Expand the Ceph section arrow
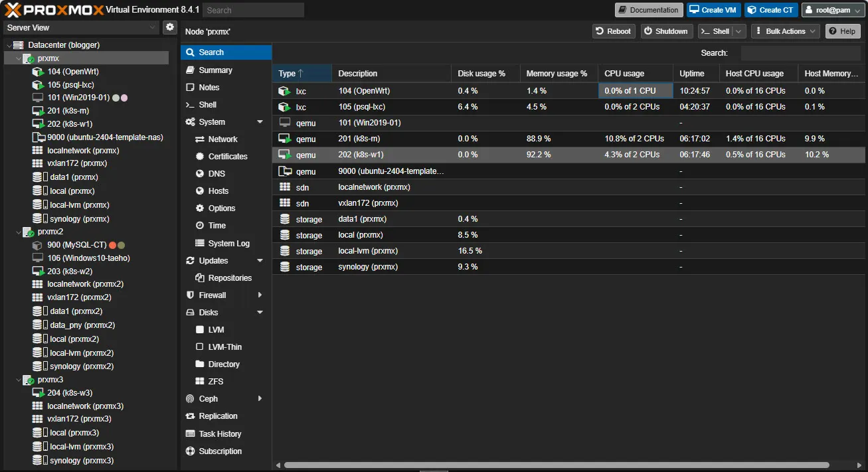 pos(260,399)
